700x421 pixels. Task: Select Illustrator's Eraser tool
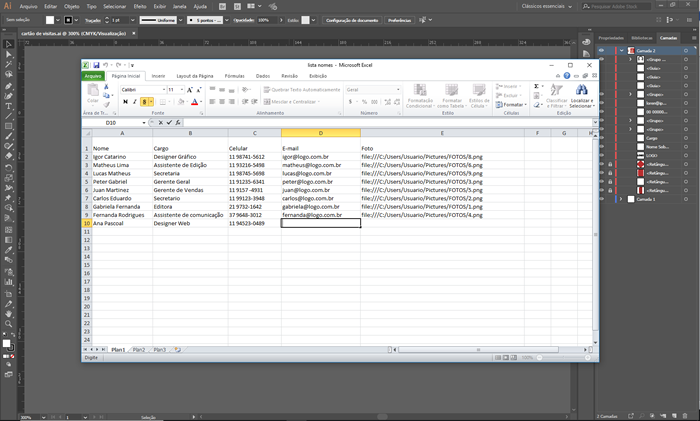8,156
